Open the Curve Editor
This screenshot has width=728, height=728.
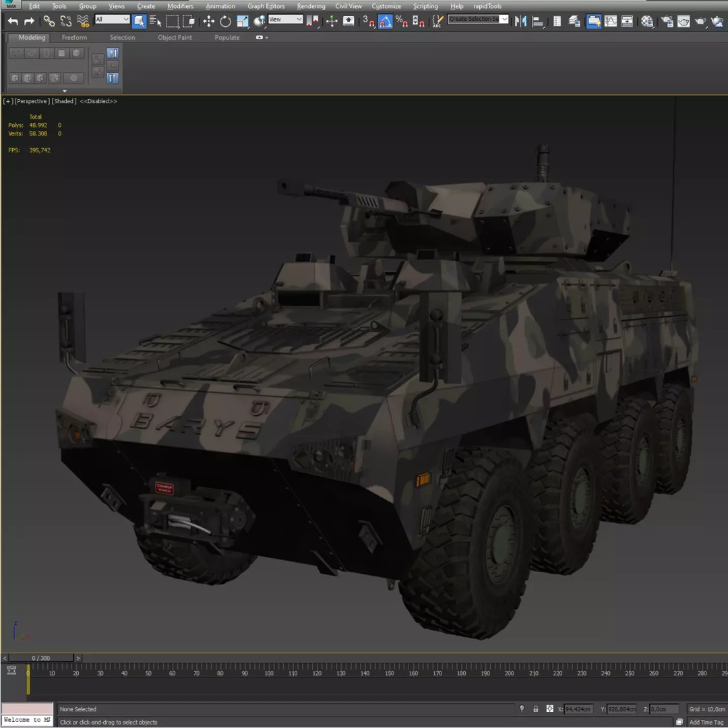click(611, 22)
